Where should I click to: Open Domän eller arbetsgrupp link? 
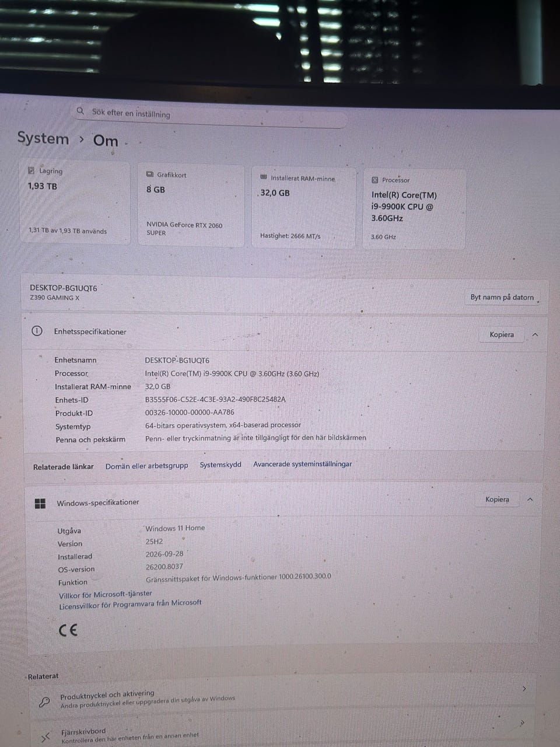[x=147, y=466]
